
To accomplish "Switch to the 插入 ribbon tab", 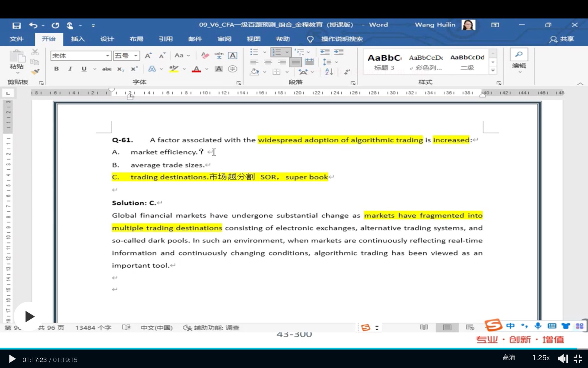I will [78, 39].
